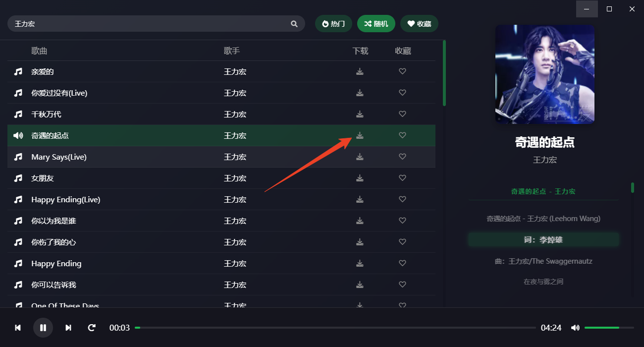
Task: Open the 热门 hot songs tab
Action: [x=333, y=24]
